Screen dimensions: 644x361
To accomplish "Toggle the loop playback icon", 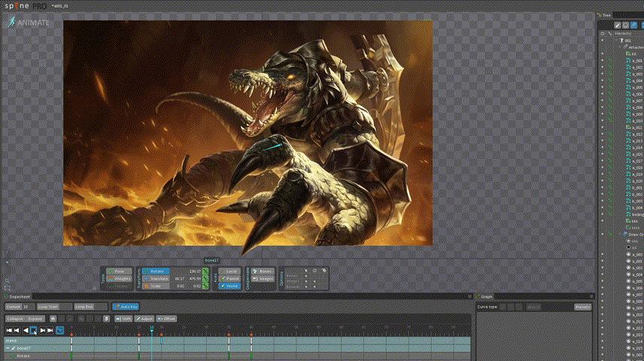I will [59, 330].
